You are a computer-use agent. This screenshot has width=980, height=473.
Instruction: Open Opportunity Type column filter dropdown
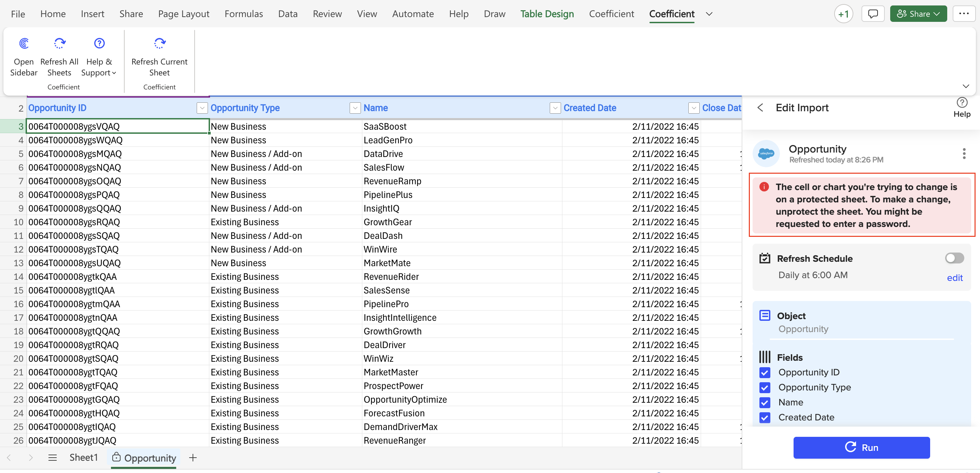point(355,108)
